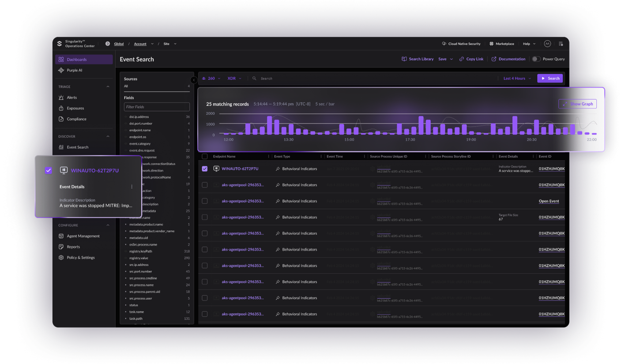Viewport: 621px width, 364px height.
Task: Open the Last 4 Hours time dropdown
Action: 517,79
